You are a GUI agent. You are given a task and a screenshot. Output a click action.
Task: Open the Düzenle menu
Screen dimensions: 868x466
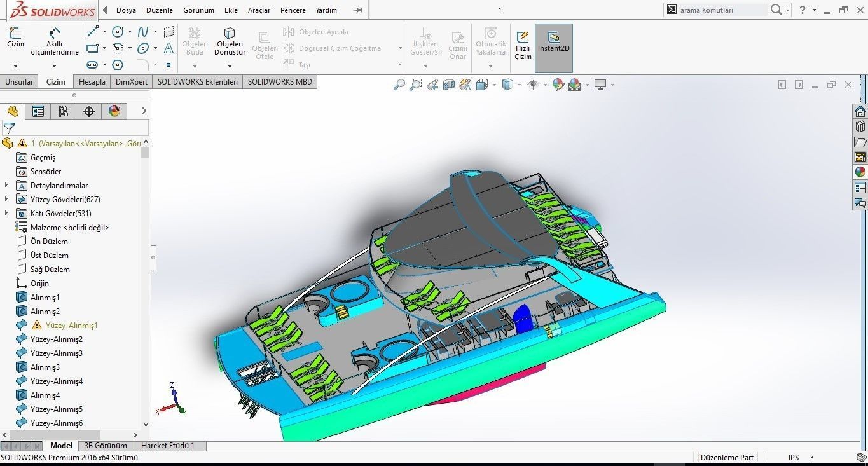[160, 10]
